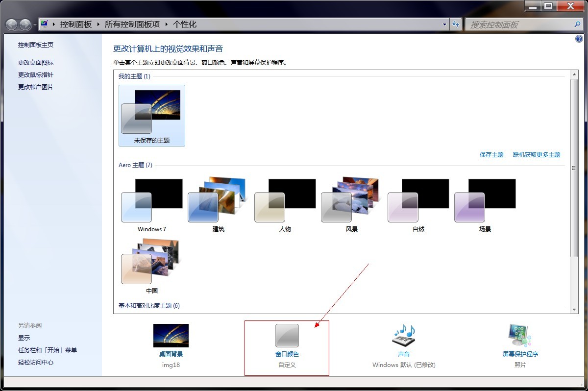The height and width of the screenshot is (391, 588).
Task: Click the Aero 主题 (7) group header
Action: [135, 165]
